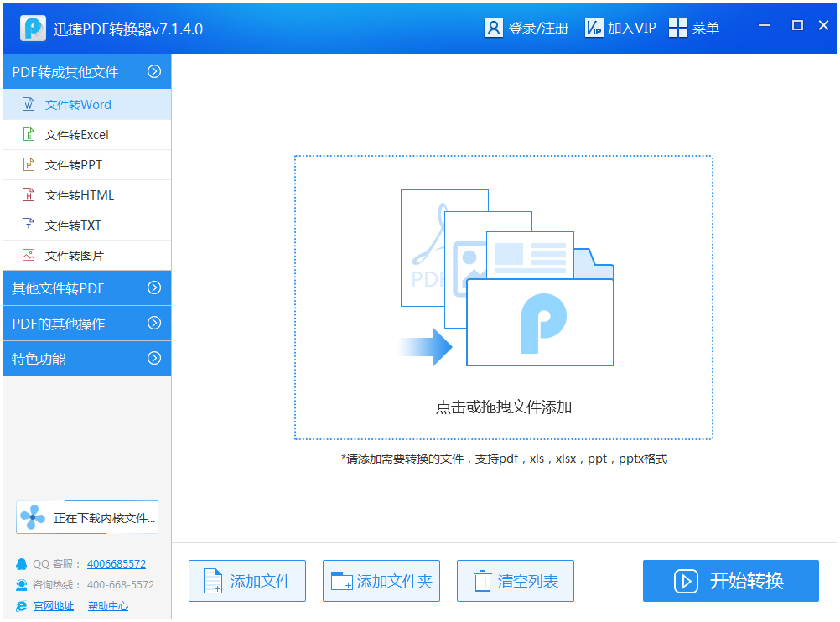
Task: Expand the PDF的其他操作 section
Action: tap(87, 324)
